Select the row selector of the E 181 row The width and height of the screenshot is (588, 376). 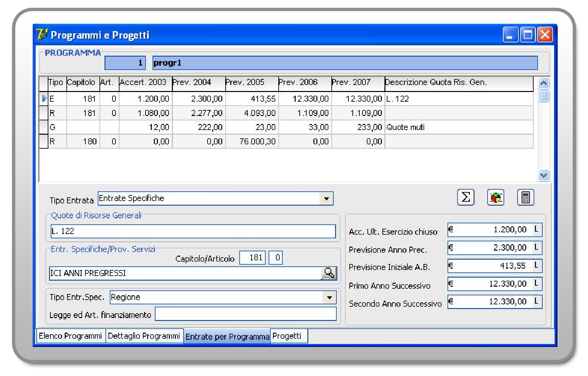44,99
